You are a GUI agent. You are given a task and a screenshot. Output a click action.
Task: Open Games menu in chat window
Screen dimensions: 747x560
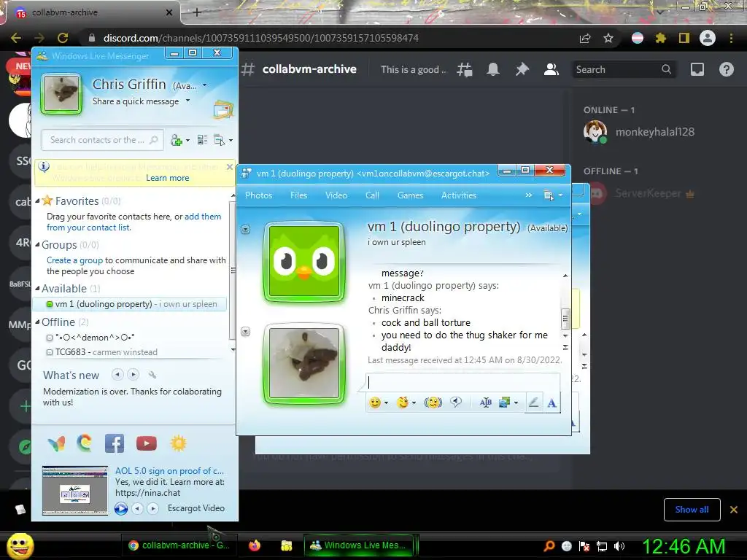(410, 195)
